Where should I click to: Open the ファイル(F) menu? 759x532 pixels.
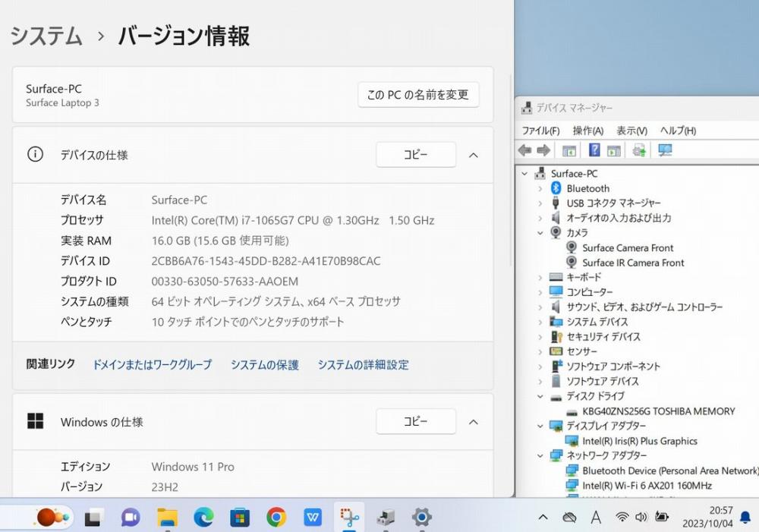coord(540,131)
